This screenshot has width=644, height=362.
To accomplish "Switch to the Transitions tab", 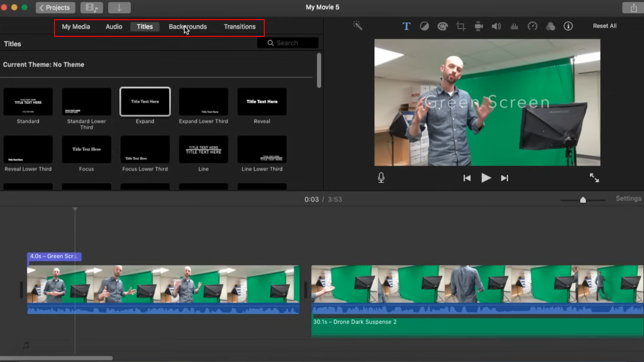I will point(239,27).
